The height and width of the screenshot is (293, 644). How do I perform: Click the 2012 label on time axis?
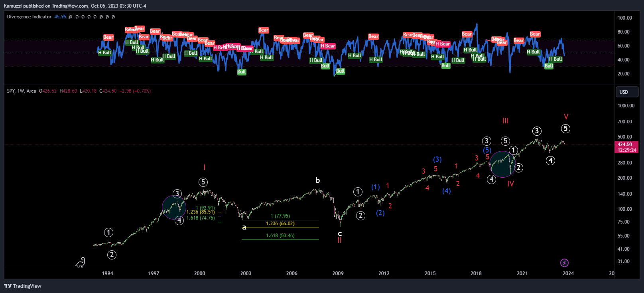click(x=384, y=273)
